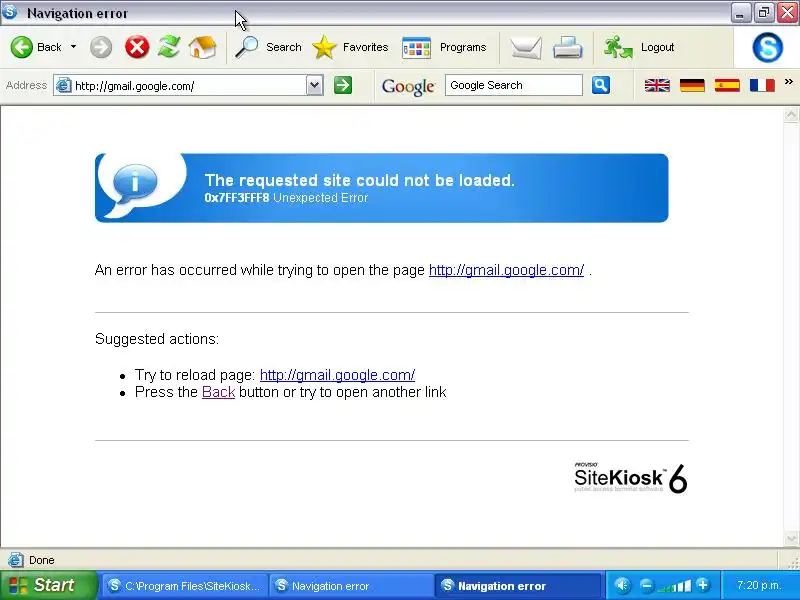Click the error code 0x7FF3FFF8 text

[237, 198]
